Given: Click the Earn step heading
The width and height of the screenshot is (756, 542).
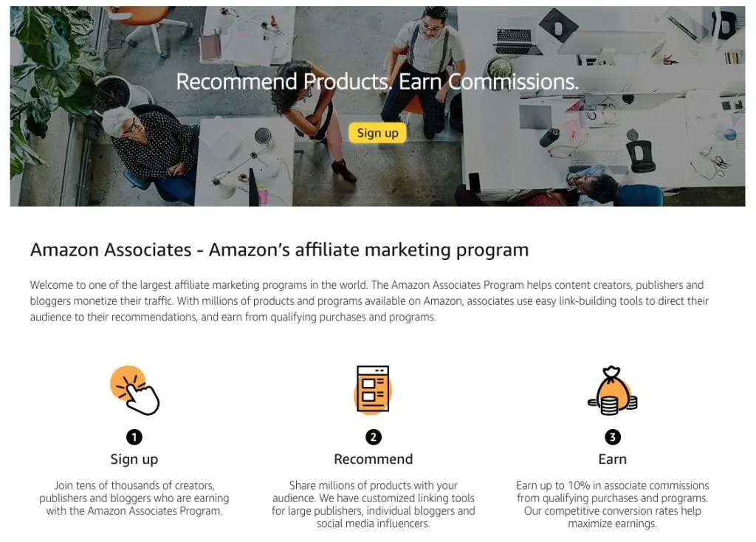Looking at the screenshot, I should pyautogui.click(x=612, y=459).
